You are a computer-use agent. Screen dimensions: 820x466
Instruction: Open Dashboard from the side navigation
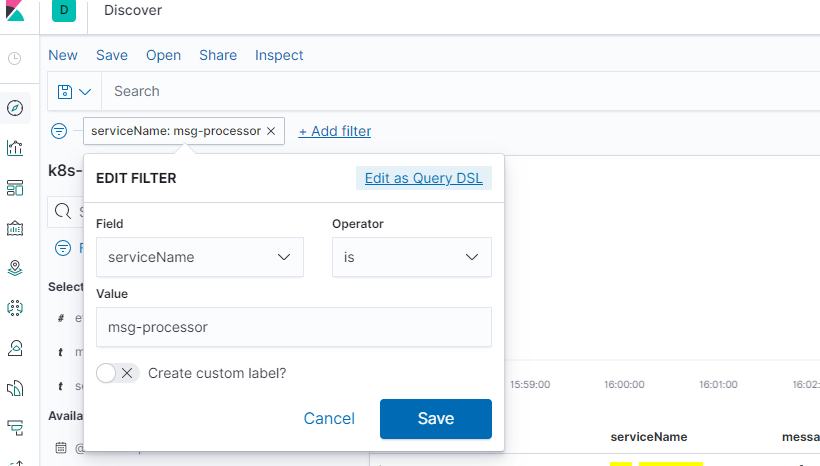(15, 188)
